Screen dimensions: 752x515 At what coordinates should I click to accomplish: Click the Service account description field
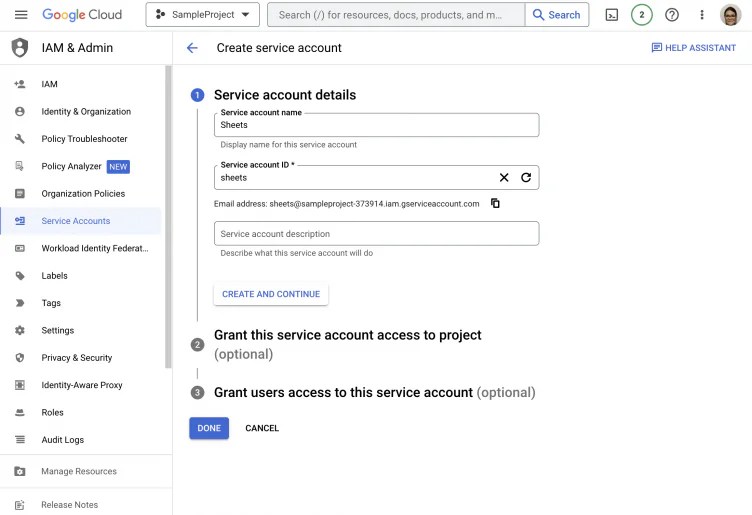[x=376, y=234]
